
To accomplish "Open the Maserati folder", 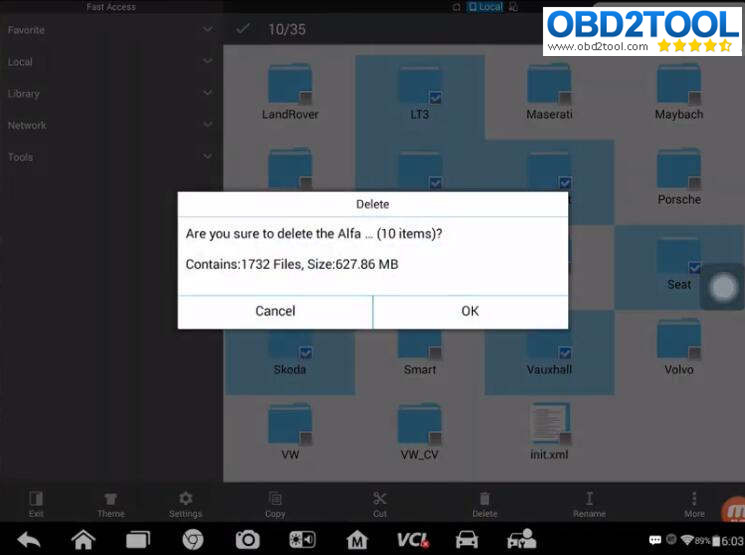I will click(x=549, y=93).
